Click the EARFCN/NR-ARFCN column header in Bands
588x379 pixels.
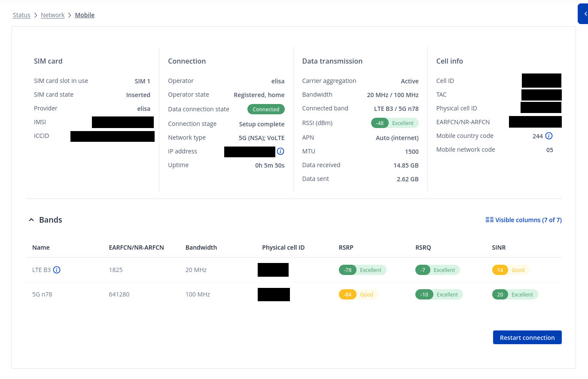pyautogui.click(x=137, y=248)
